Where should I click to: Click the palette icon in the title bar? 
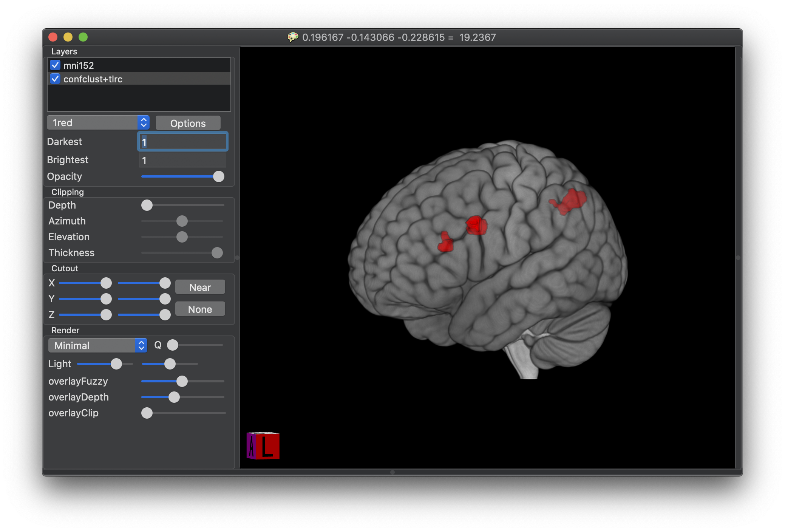click(292, 37)
